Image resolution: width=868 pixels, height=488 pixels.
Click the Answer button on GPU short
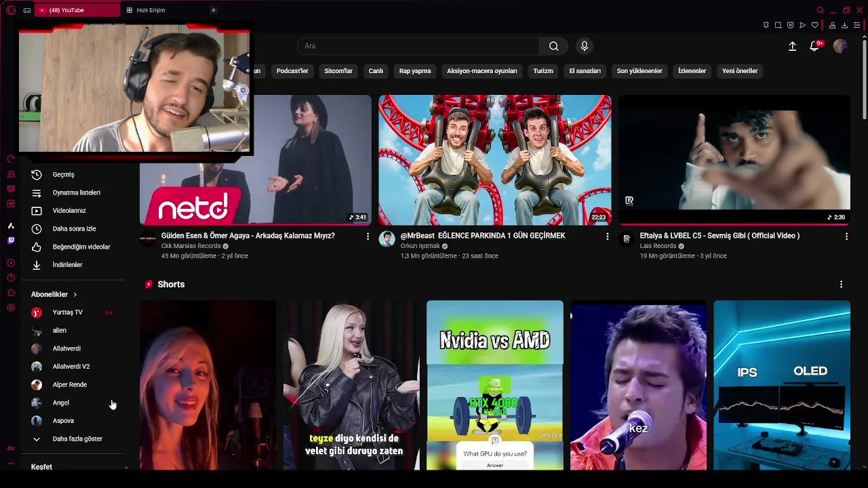[x=495, y=465]
